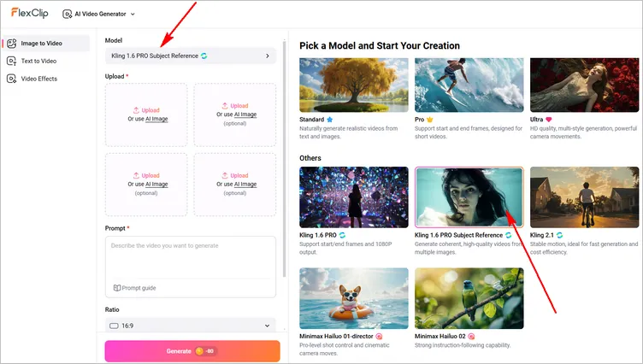Select the Standard model tree thumbnail
Image resolution: width=643 pixels, height=364 pixels.
point(354,85)
